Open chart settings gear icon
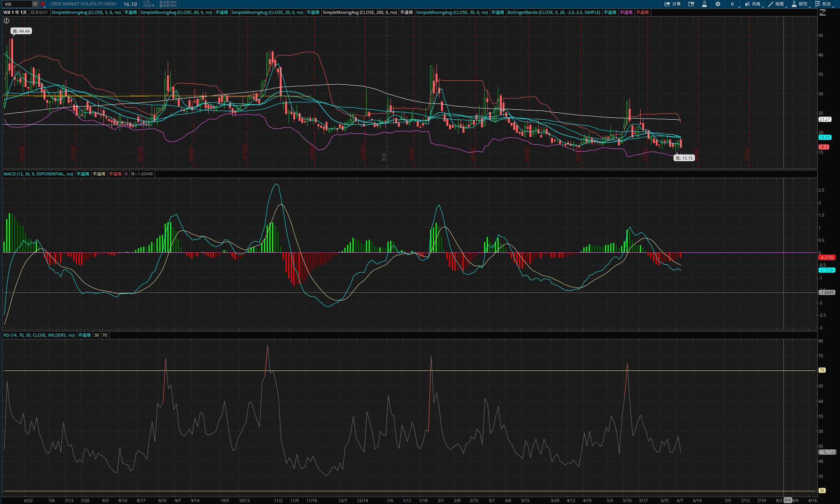The width and height of the screenshot is (840, 504). pyautogui.click(x=718, y=4)
